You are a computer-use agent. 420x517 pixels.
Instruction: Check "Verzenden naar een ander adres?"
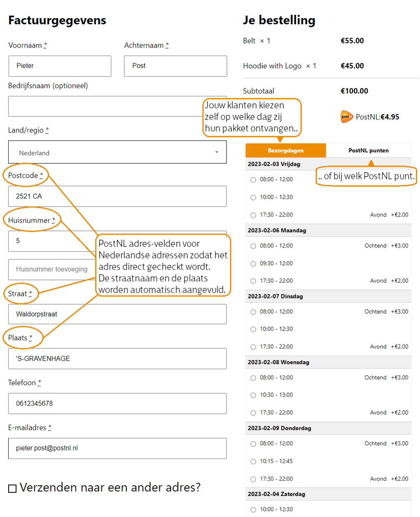point(11,489)
